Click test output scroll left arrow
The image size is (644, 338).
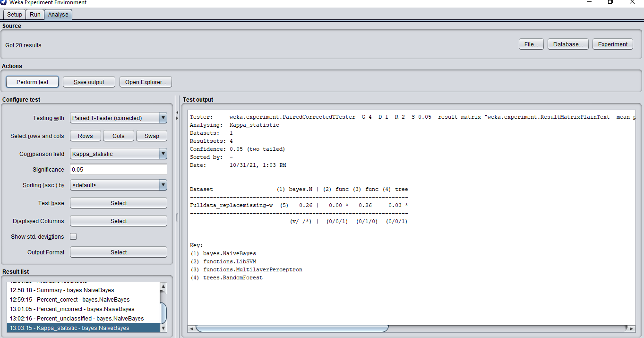coord(191,328)
